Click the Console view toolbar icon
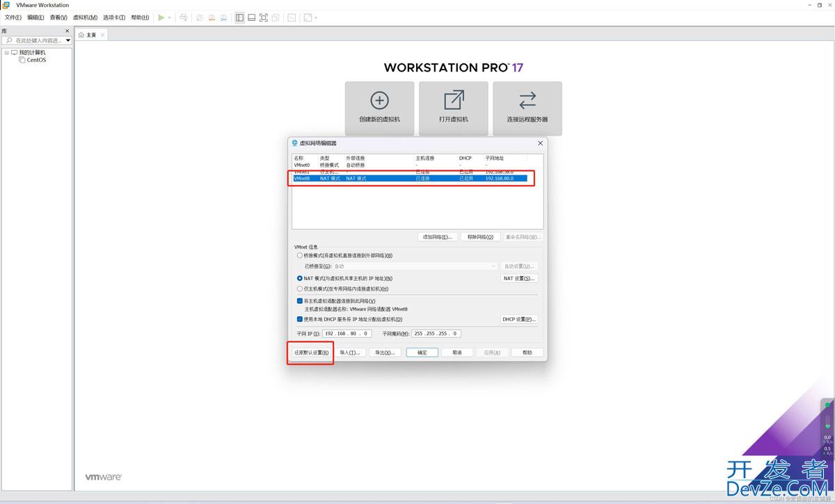 [292, 17]
